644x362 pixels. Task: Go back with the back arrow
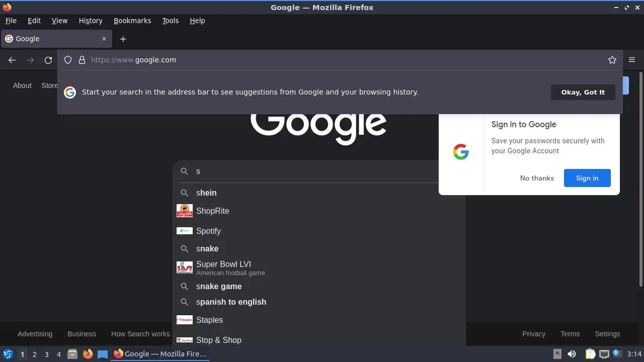[12, 60]
